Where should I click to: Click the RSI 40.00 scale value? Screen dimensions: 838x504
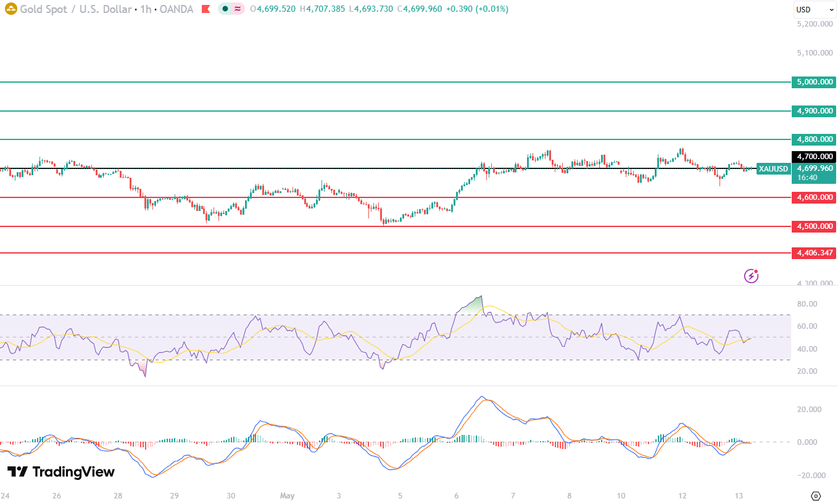807,349
